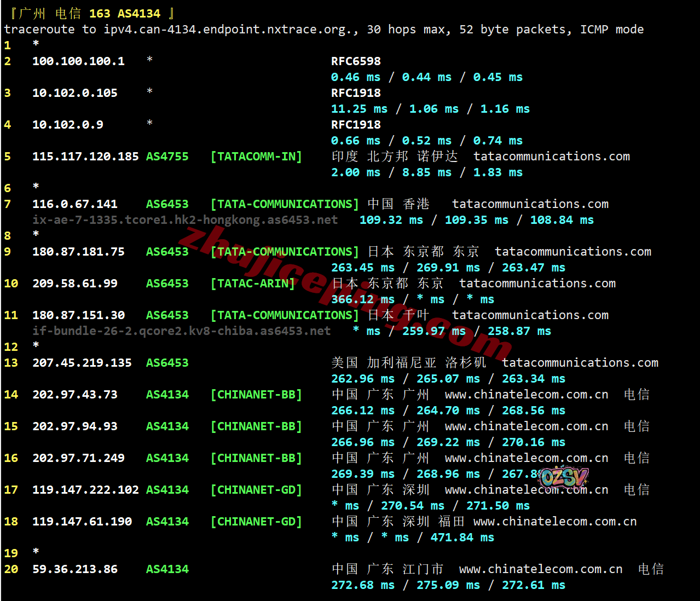Click IP address 115.117.120.185
The width and height of the screenshot is (700, 601).
pyautogui.click(x=85, y=157)
